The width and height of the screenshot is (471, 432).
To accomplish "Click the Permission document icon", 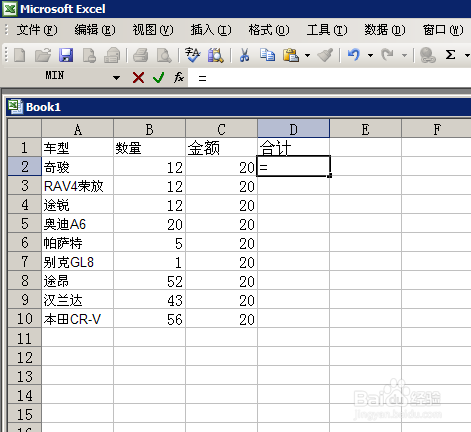I will coord(89,55).
